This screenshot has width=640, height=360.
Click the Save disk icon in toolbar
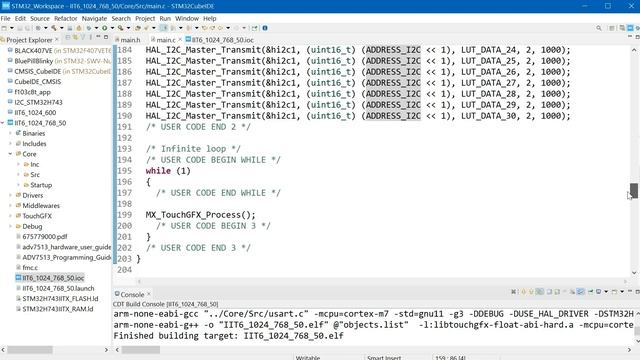coord(20,28)
